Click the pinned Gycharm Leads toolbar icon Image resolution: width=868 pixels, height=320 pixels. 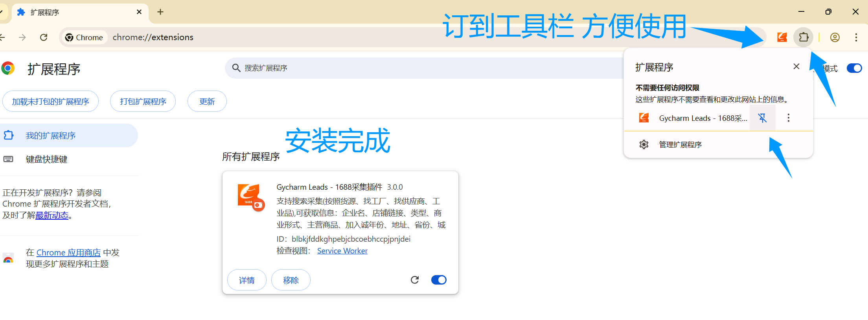click(x=782, y=37)
